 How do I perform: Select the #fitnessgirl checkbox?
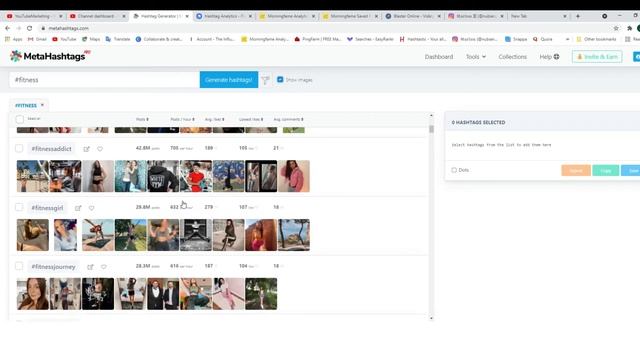[19, 207]
